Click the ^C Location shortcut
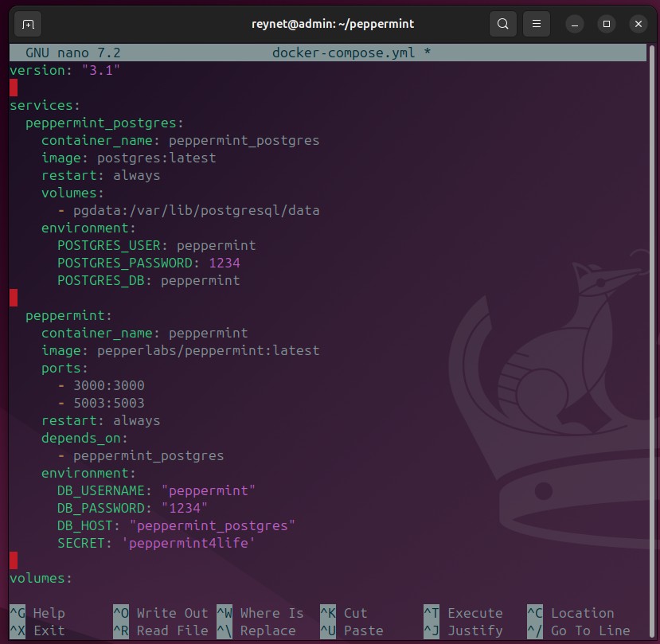Viewport: 660px width, 644px height. tap(571, 613)
